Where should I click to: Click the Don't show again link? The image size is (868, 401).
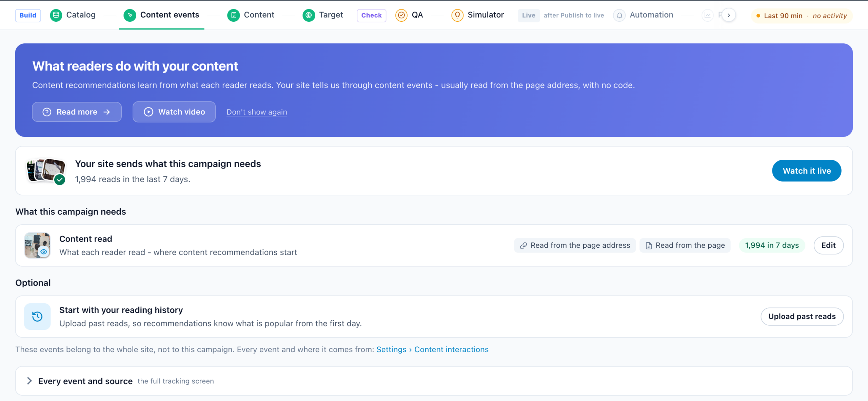pos(257,112)
